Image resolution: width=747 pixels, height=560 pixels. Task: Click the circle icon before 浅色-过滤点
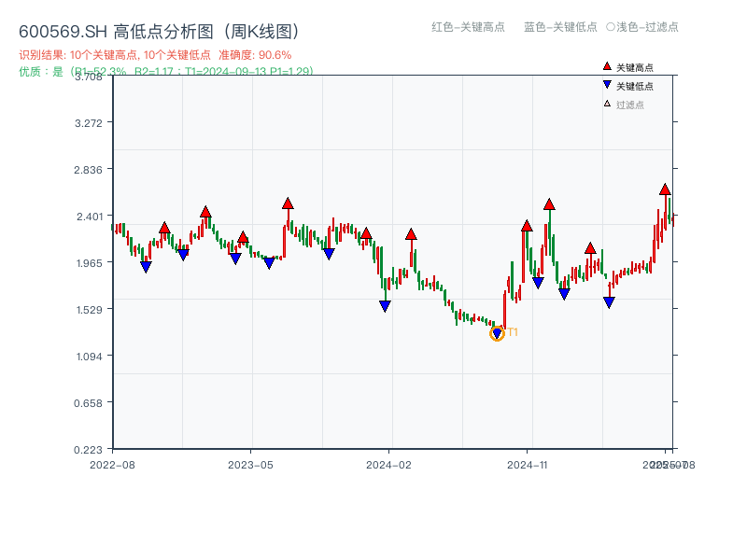611,27
